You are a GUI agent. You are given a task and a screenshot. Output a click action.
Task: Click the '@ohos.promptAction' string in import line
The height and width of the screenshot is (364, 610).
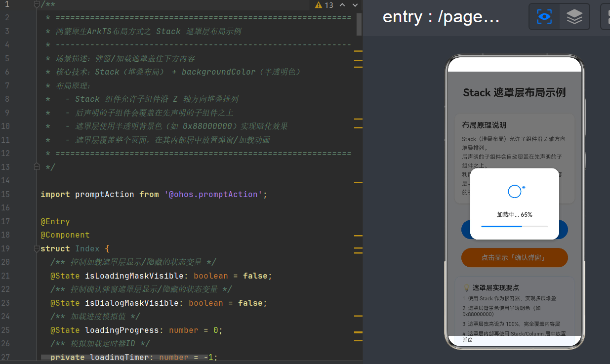[213, 194]
